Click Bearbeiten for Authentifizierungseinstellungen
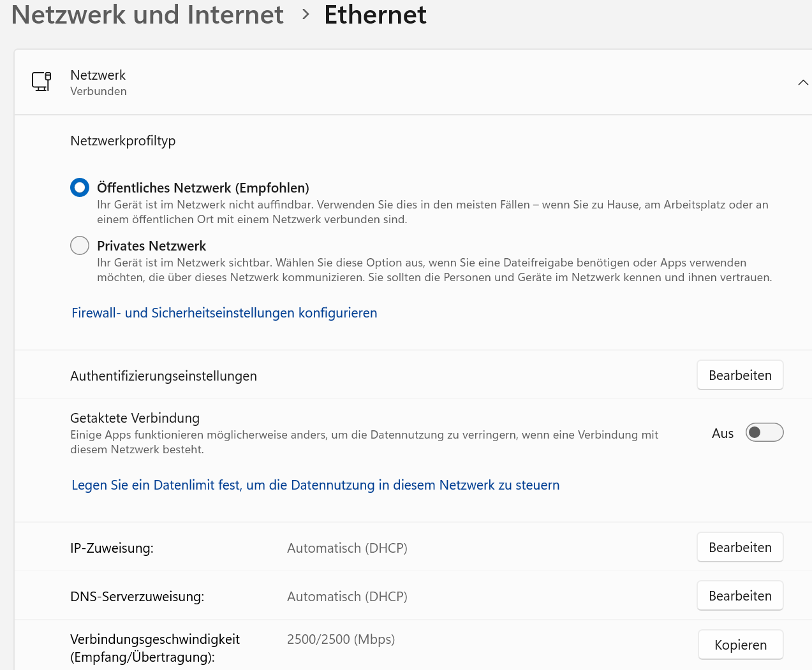 click(x=740, y=375)
